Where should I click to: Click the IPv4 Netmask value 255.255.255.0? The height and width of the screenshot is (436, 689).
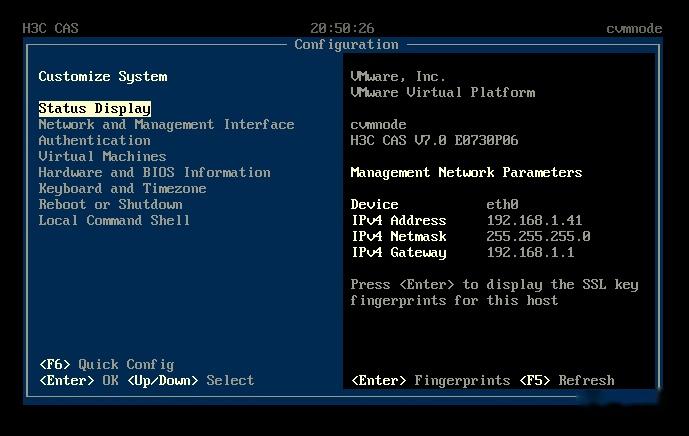[x=538, y=236]
